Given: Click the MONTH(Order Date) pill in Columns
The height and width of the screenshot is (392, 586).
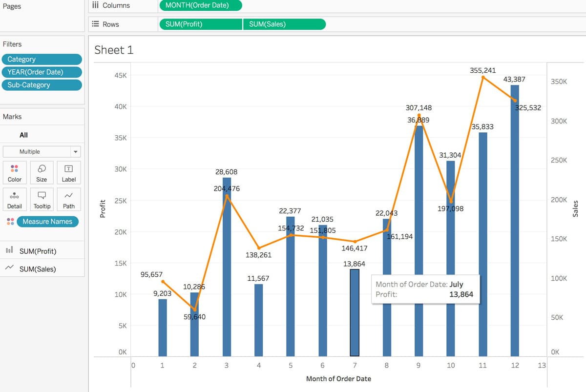Looking at the screenshot, I should coord(200,6).
